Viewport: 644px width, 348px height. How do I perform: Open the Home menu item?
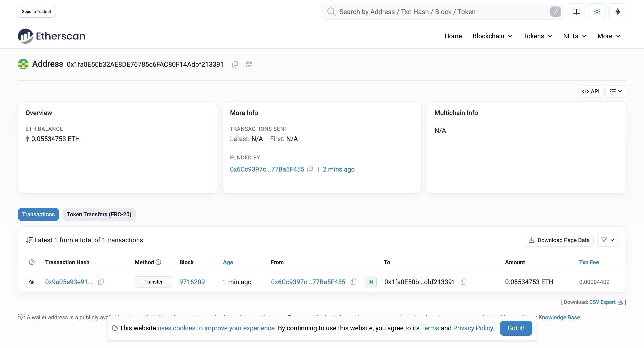tap(453, 36)
